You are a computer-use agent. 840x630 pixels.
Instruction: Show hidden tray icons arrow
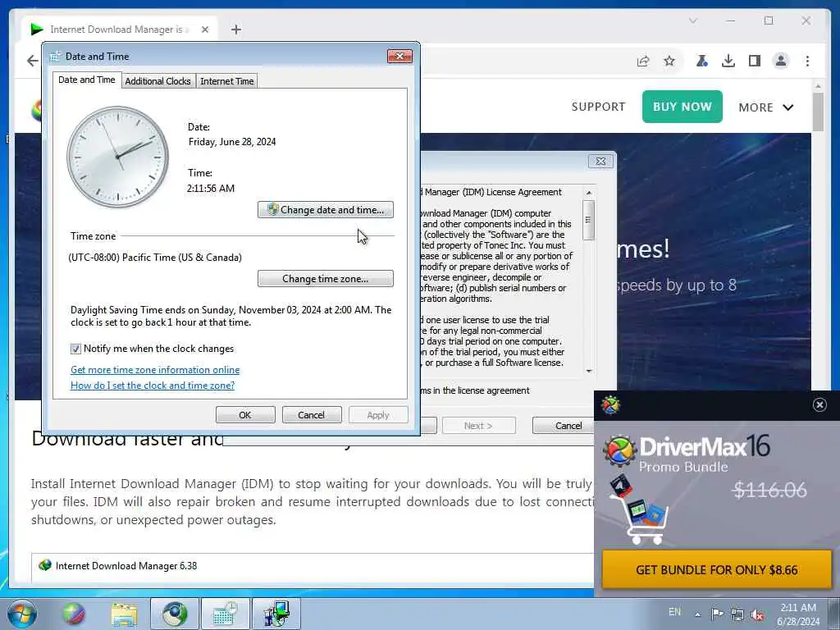[697, 614]
